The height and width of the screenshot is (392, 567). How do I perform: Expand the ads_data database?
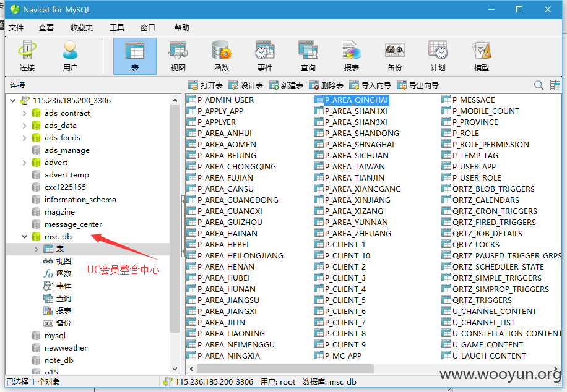coord(24,126)
